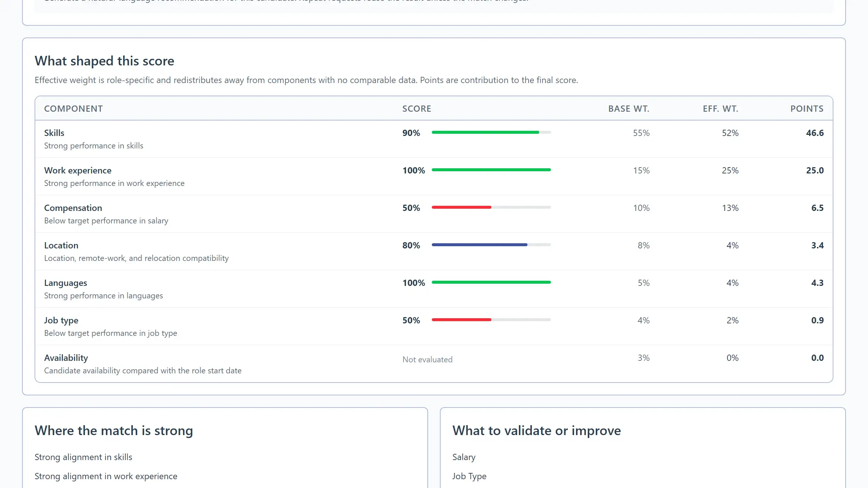Viewport: 868px width, 488px height.
Task: Click the Location component name
Action: click(x=61, y=245)
